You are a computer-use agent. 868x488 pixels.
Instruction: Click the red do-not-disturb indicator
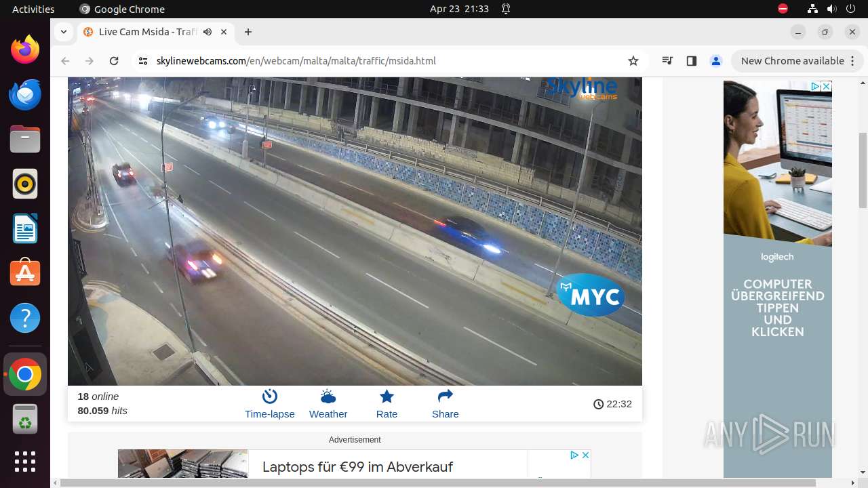coord(783,9)
